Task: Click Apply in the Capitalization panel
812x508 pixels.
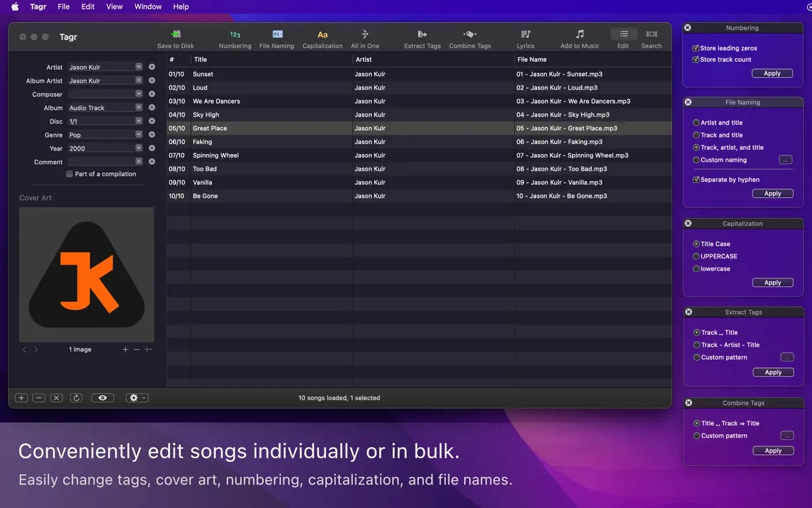Action: click(772, 282)
